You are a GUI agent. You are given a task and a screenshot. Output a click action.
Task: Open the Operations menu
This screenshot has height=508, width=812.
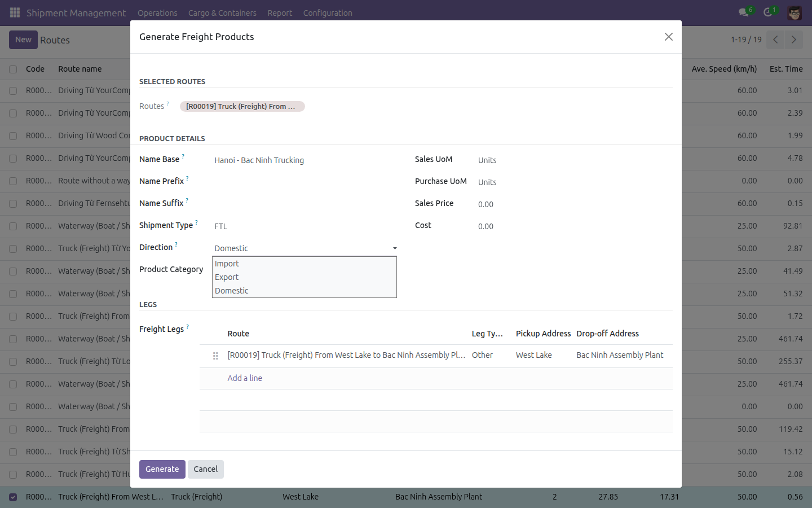click(x=157, y=12)
